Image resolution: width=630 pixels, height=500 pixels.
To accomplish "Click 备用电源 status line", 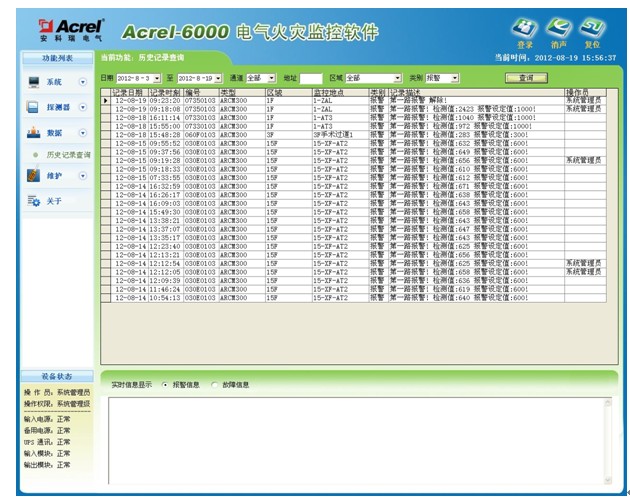I will coord(47,430).
